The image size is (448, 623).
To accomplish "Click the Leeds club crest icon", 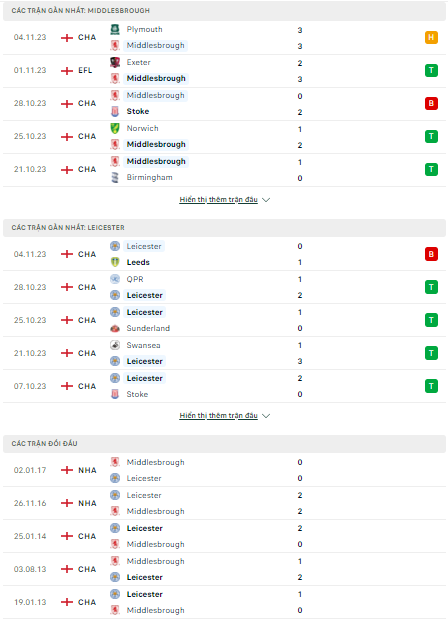I will [115, 262].
